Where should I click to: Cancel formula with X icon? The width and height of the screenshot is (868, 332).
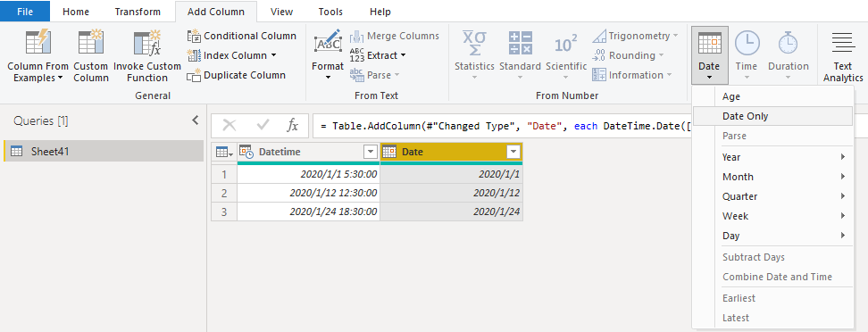(230, 126)
